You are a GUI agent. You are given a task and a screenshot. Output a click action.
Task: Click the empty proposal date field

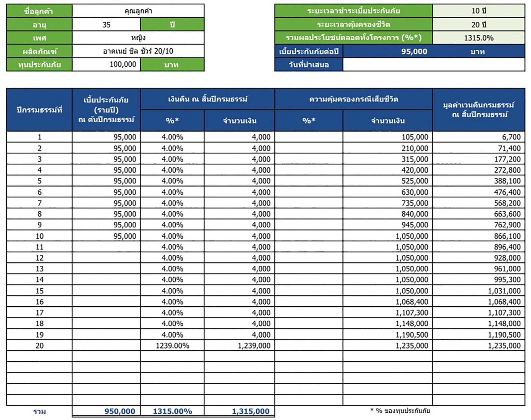click(x=433, y=65)
